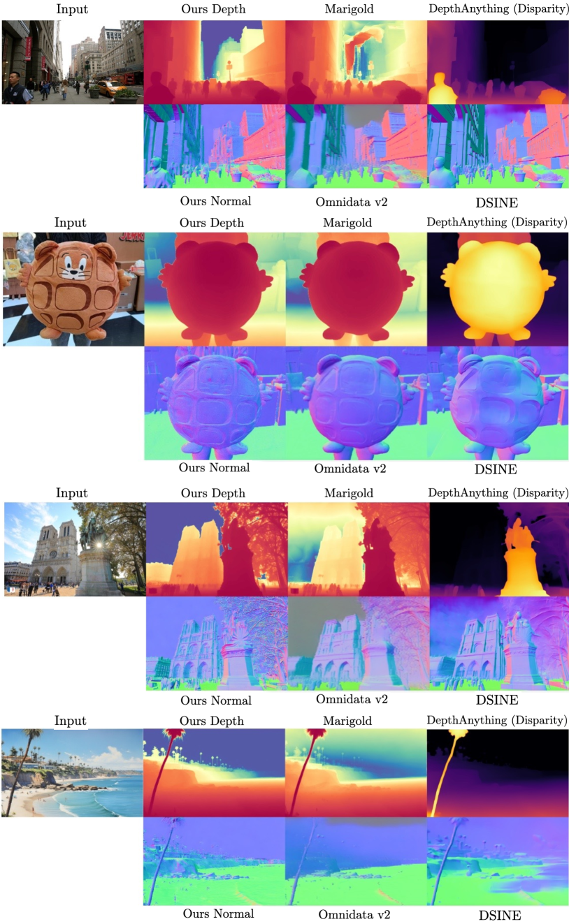Screen dimensions: 569x924
Task: Click the Marigold depth map of the cathedral
Action: click(x=358, y=549)
